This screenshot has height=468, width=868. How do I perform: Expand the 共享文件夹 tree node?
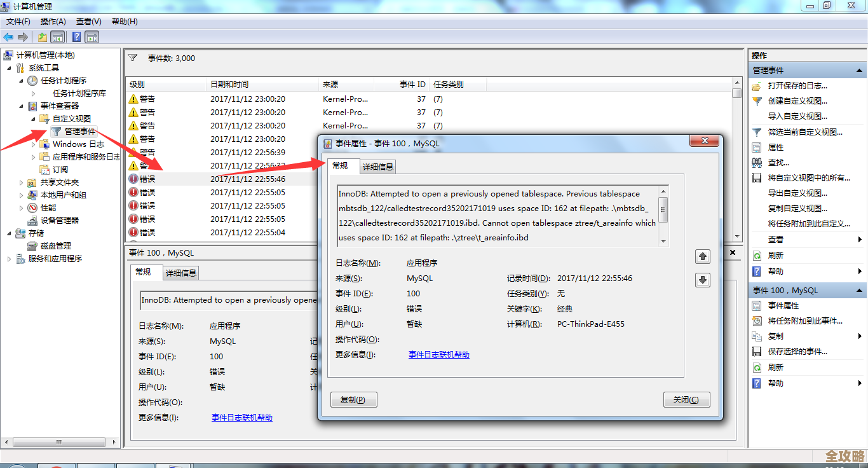point(20,181)
